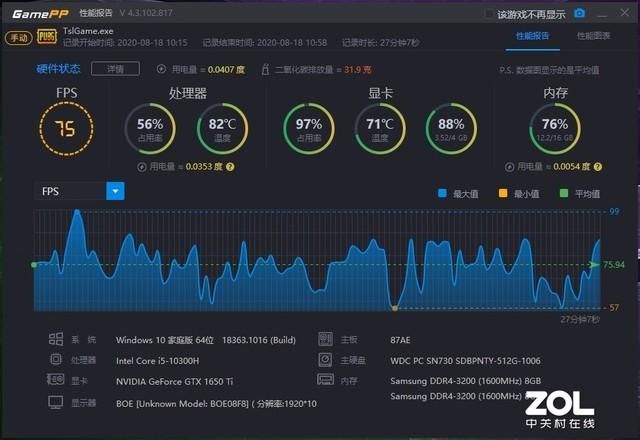Click the CPU 82°C temperature gauge

222,129
